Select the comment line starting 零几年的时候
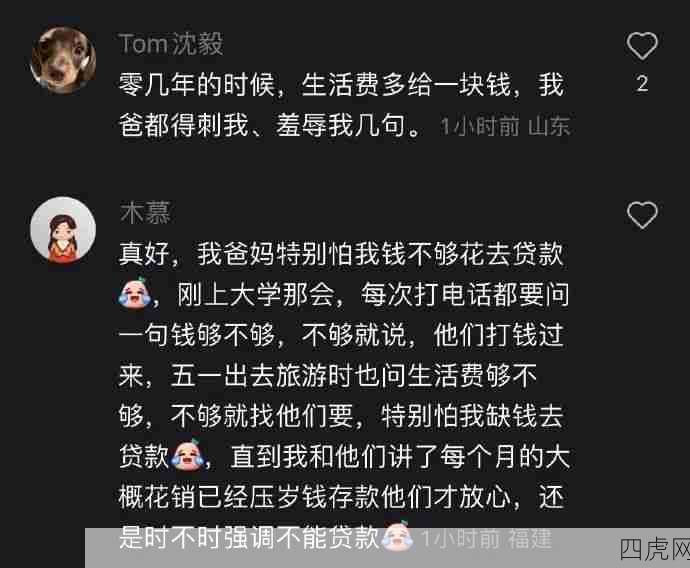Screen dimensions: 690x568 point(341,84)
